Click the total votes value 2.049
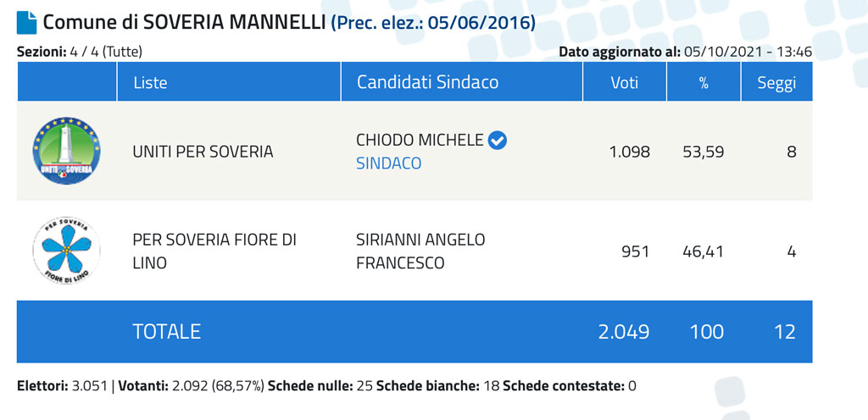Image resolution: width=868 pixels, height=420 pixels. [x=624, y=332]
